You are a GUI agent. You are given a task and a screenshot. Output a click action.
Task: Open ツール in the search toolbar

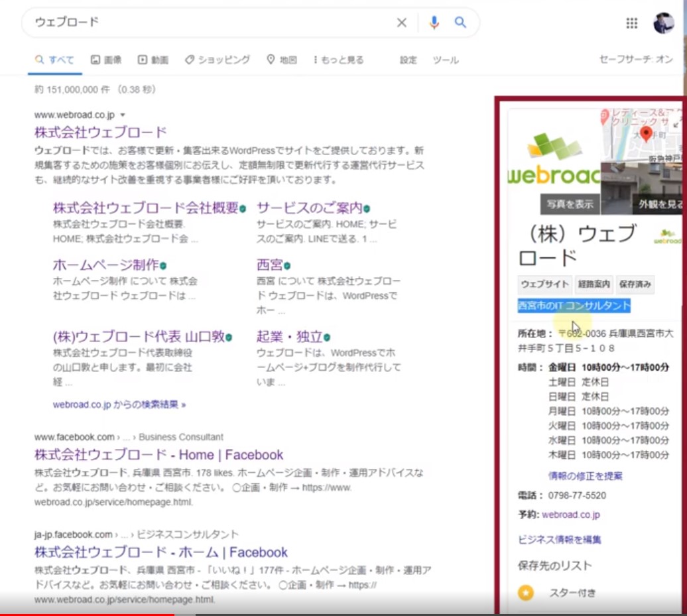tap(446, 60)
